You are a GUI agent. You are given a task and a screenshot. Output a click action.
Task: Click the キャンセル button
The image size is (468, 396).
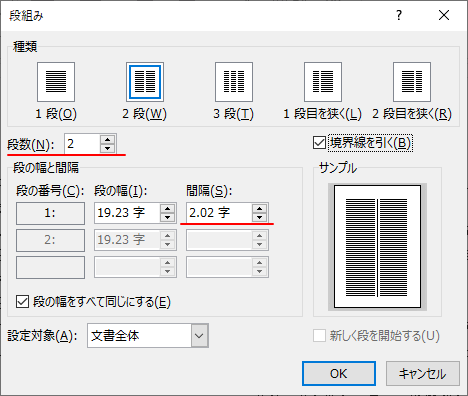(x=423, y=374)
